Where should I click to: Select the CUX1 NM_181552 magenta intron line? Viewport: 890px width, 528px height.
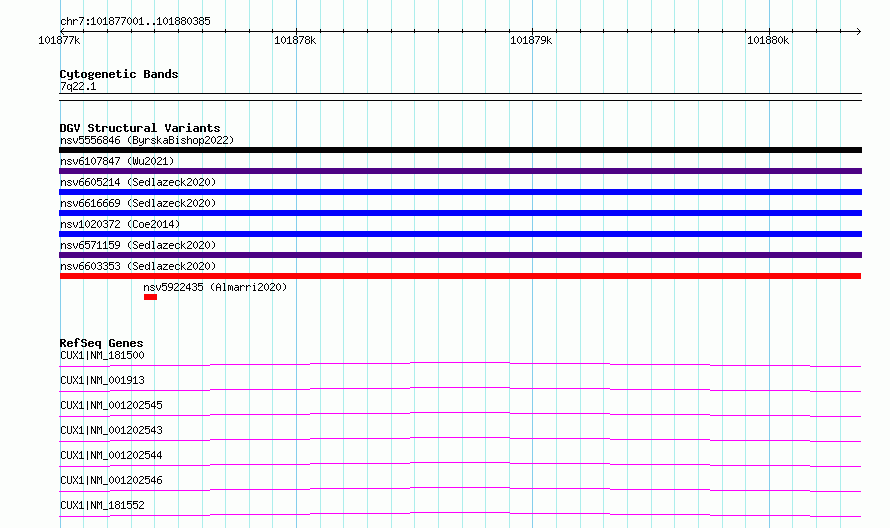pyautogui.click(x=460, y=514)
